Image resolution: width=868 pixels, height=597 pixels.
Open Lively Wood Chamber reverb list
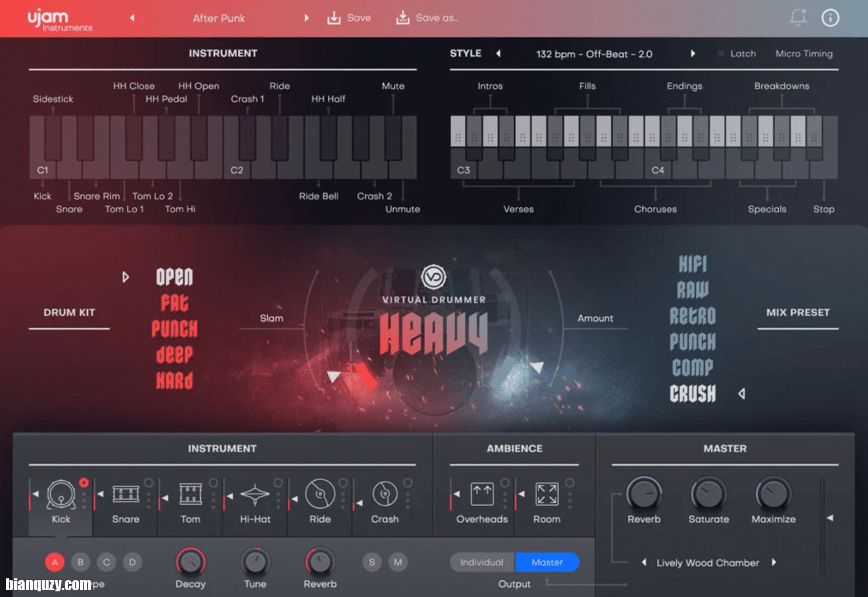708,563
